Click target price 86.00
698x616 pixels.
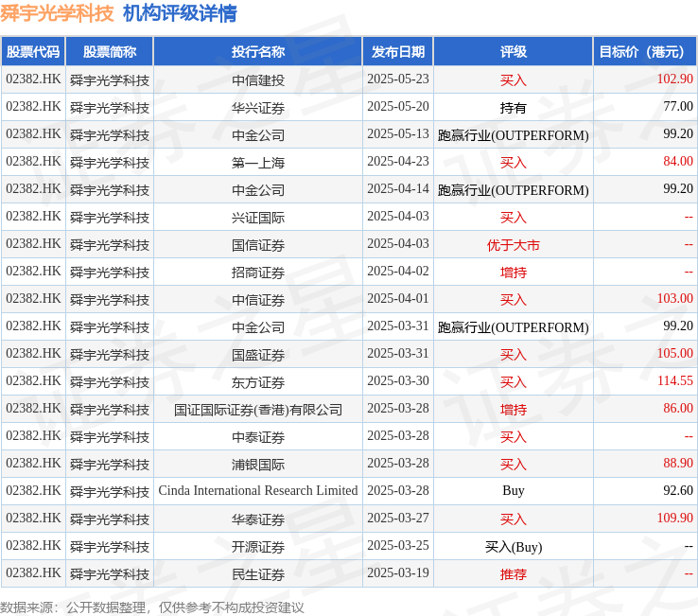tap(678, 408)
